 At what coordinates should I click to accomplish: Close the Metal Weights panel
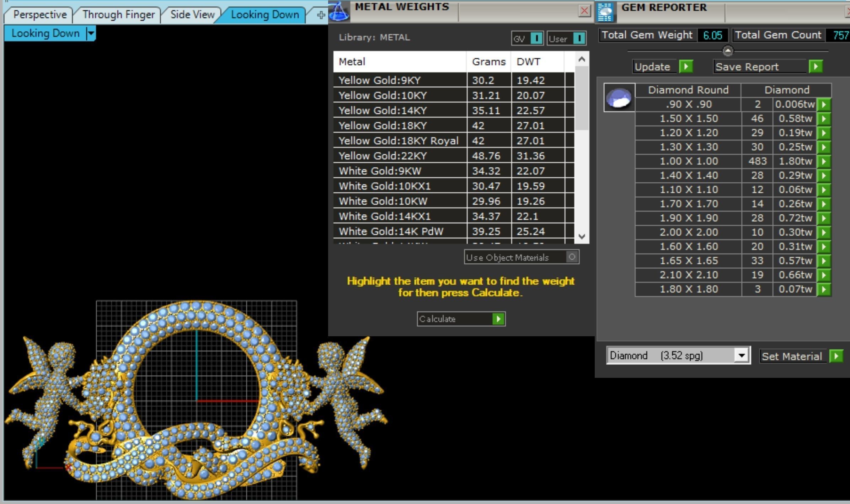[x=584, y=11]
